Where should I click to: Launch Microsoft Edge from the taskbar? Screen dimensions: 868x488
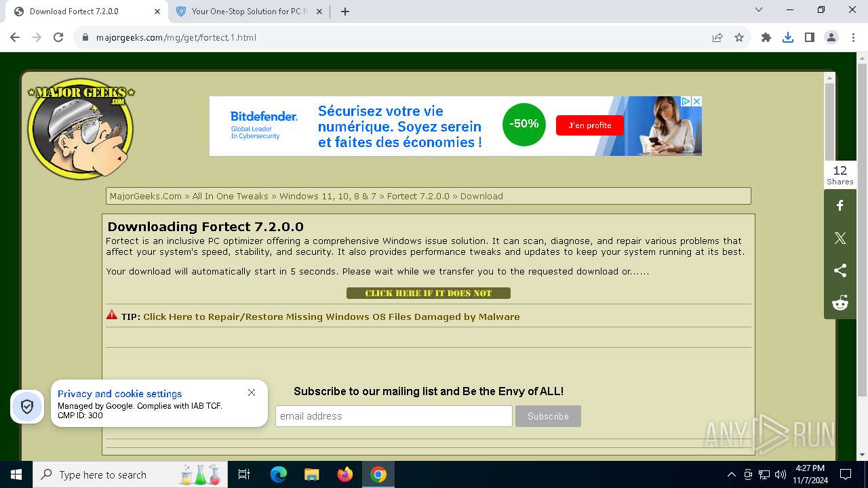279,474
